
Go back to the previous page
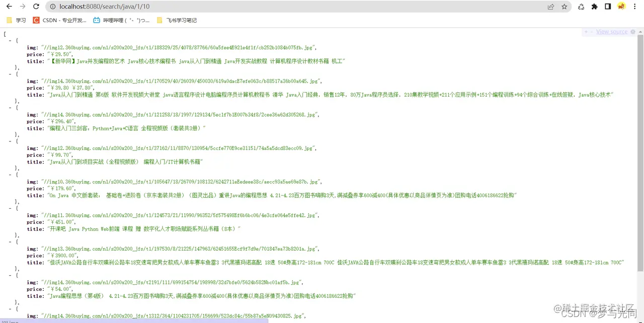[x=9, y=7]
